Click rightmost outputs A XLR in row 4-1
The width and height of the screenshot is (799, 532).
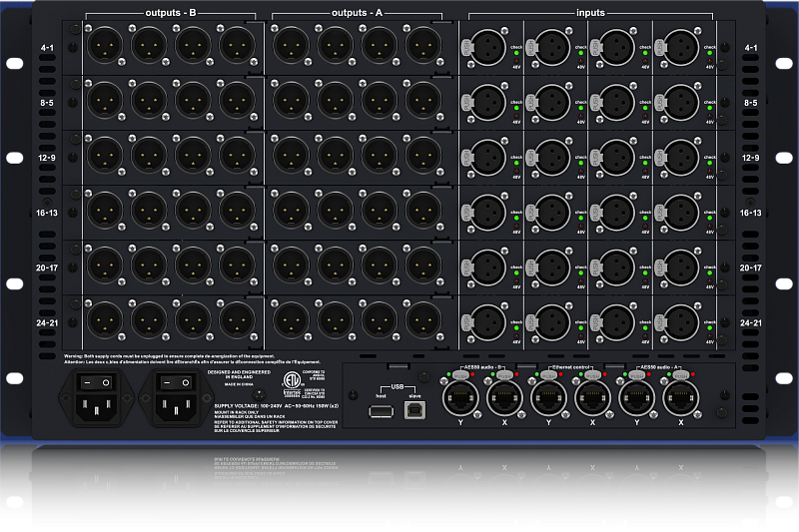pos(422,45)
